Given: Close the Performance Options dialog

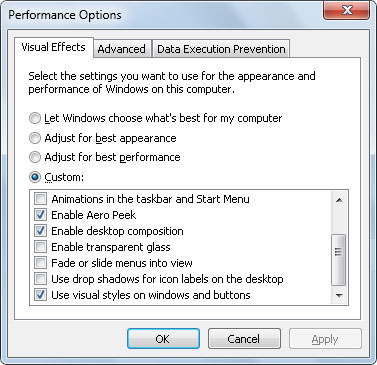Looking at the screenshot, I should pyautogui.click(x=347, y=10).
